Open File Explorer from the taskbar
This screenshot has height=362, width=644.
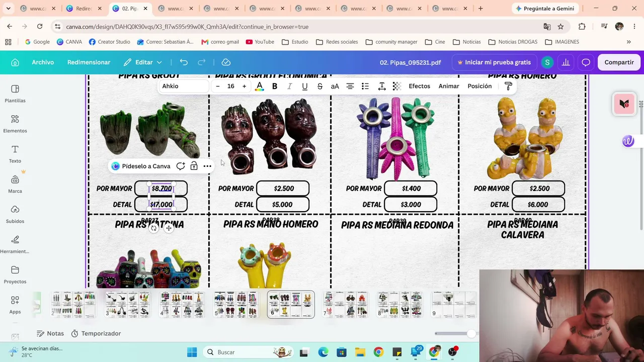[360, 352]
